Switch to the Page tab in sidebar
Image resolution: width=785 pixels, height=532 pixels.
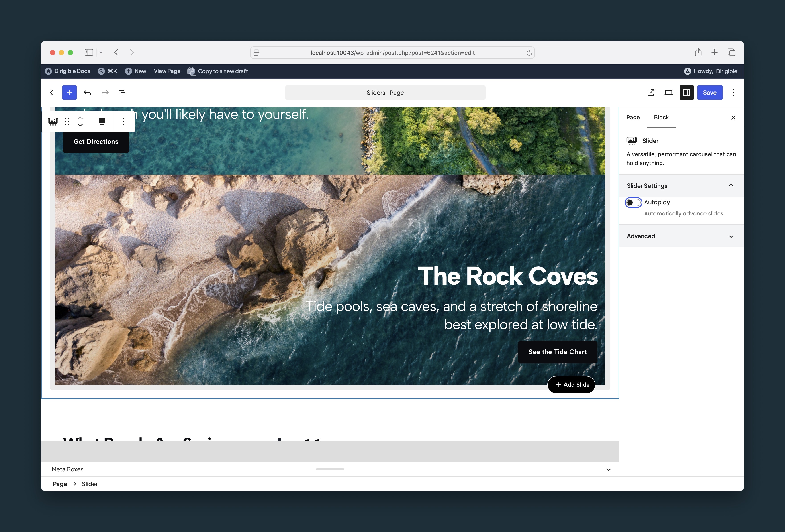(633, 117)
